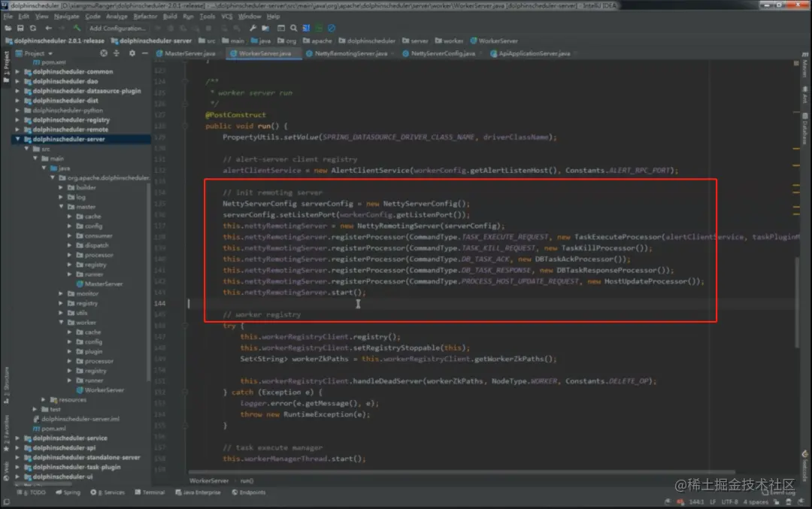Click Collapse All icon in Project panel
The width and height of the screenshot is (812, 509).
click(x=116, y=53)
